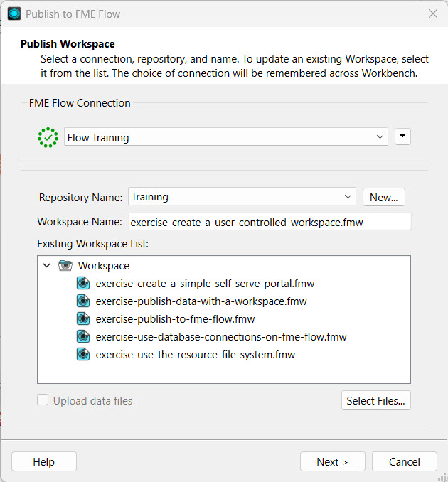448x482 pixels.
Task: Toggle the Upload data files checkbox
Action: click(x=43, y=401)
